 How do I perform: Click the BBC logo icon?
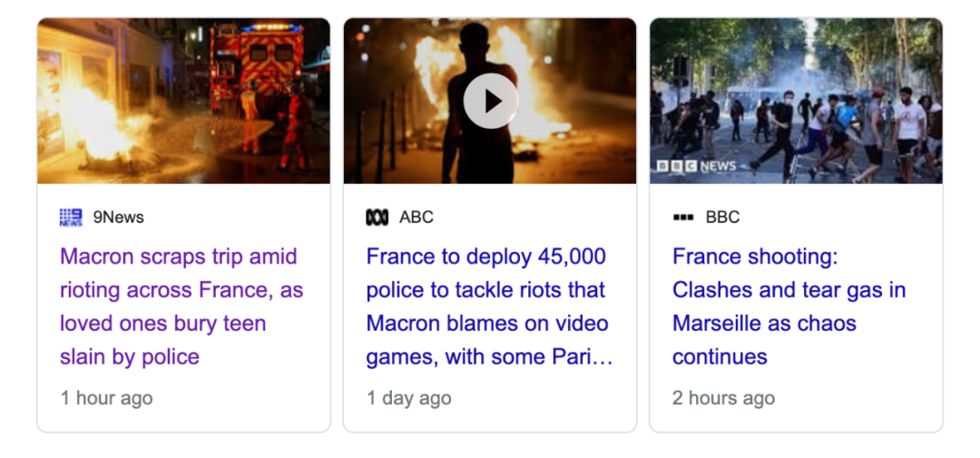click(x=683, y=218)
